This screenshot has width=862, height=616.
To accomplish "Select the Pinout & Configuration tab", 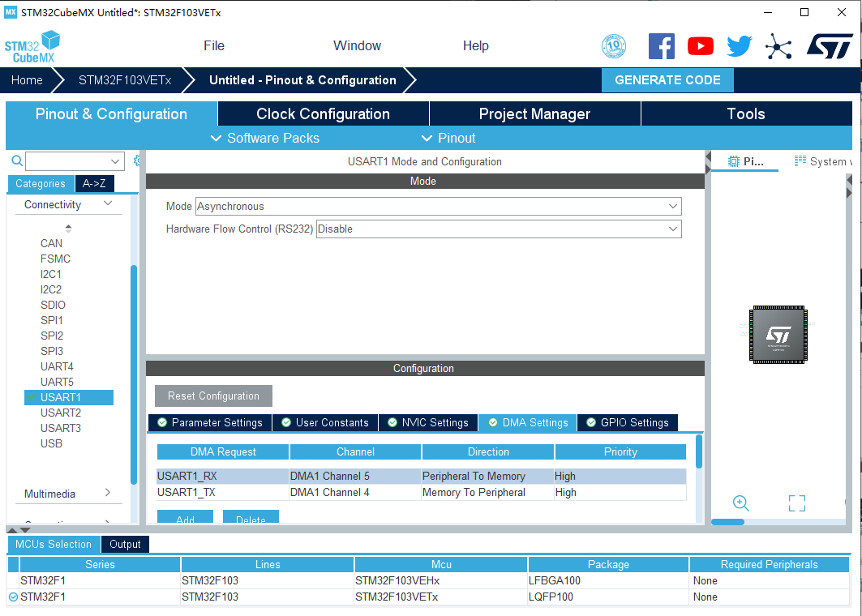I will pyautogui.click(x=111, y=113).
